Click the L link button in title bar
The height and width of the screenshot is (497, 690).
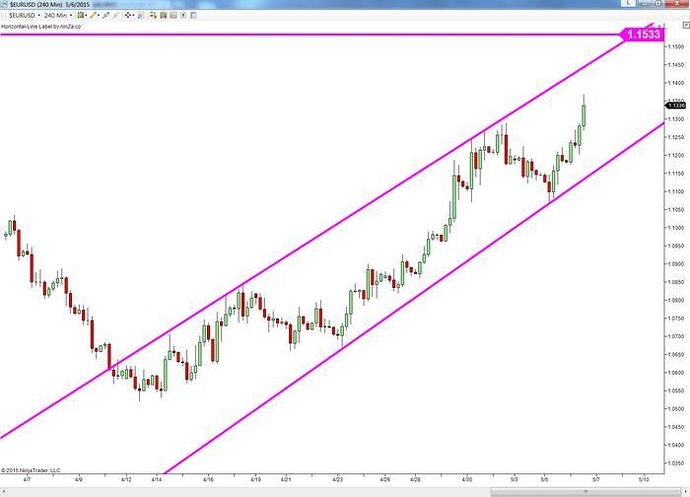(x=628, y=3)
